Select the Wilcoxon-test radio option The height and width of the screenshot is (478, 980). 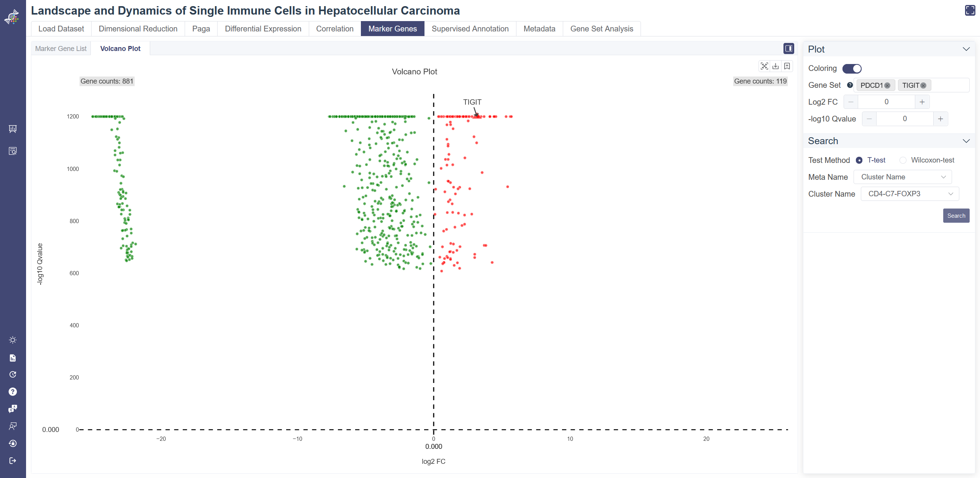tap(903, 160)
